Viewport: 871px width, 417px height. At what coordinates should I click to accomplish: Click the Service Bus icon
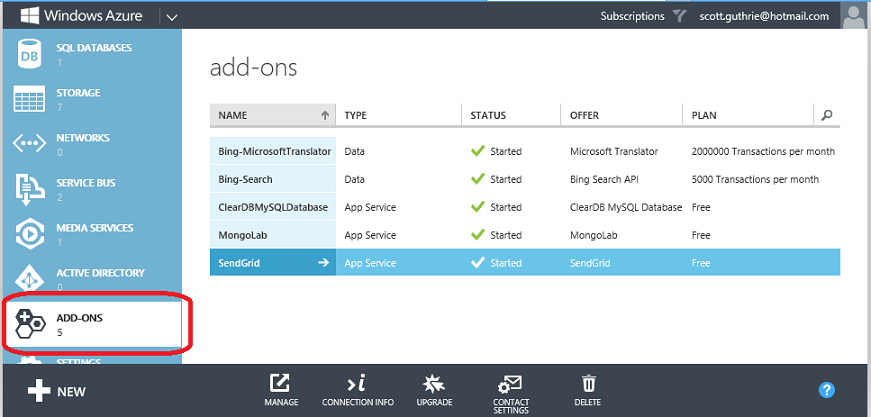pos(28,189)
